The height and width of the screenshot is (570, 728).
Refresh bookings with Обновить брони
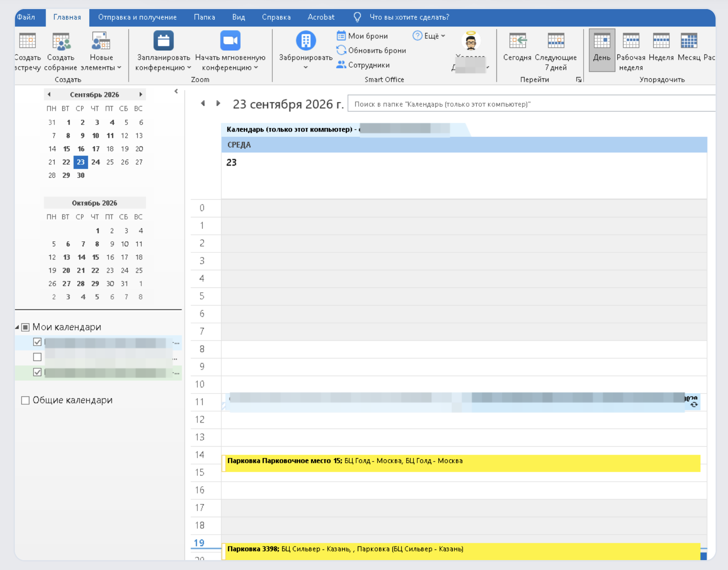pos(371,50)
